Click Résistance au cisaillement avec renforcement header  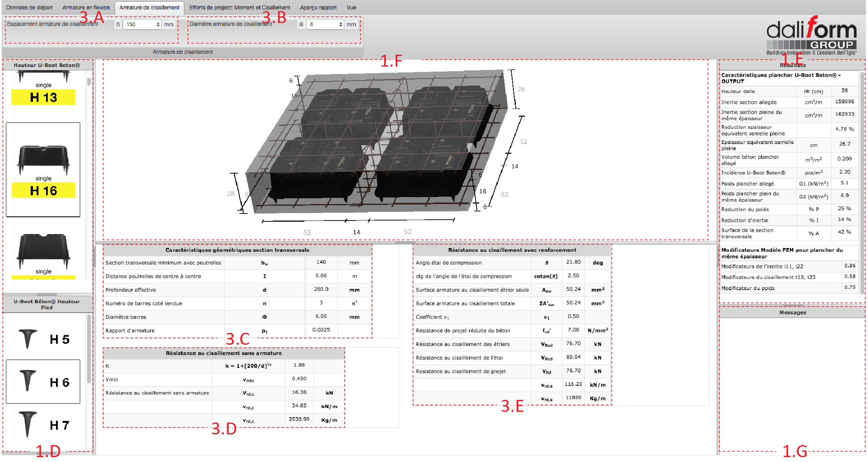[512, 250]
